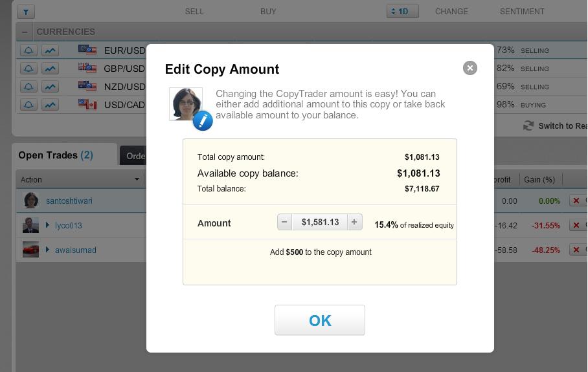Viewport: 588px width, 372px height.
Task: Switch to the Open Trades tab
Action: [x=56, y=155]
